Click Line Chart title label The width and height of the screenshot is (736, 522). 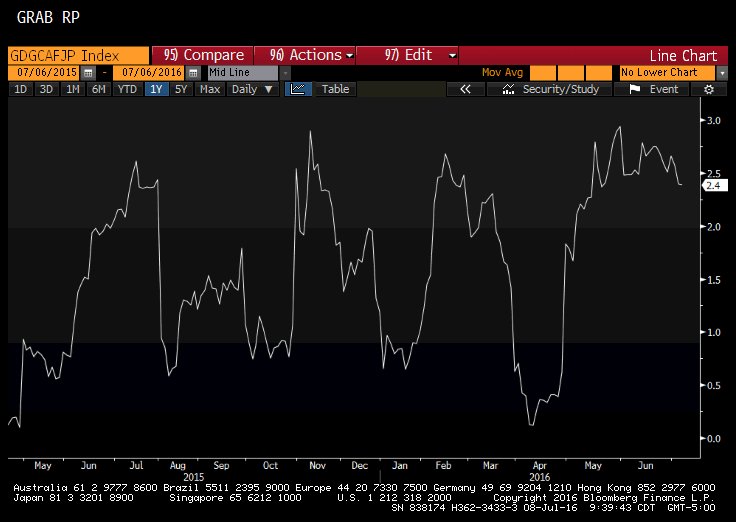[683, 56]
